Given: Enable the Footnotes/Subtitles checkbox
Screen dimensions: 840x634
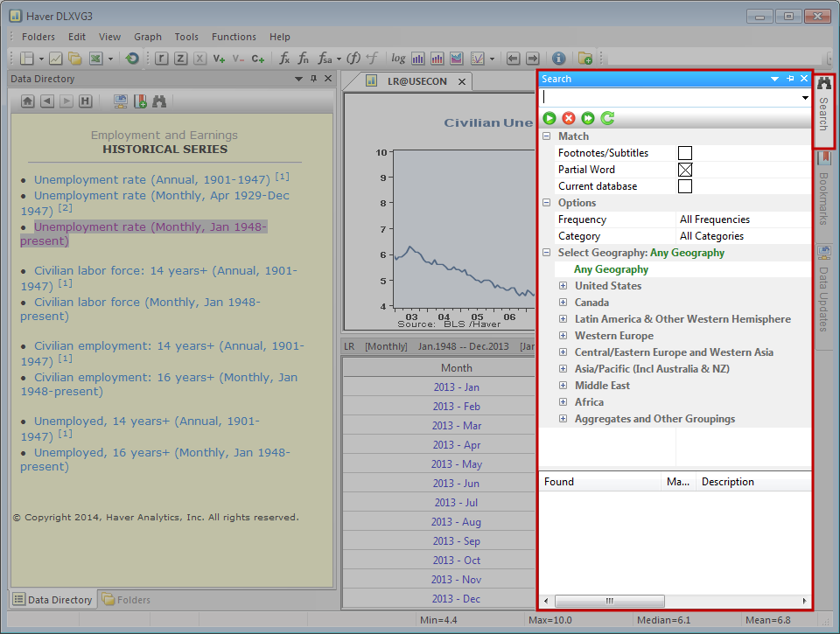Looking at the screenshot, I should pyautogui.click(x=684, y=153).
